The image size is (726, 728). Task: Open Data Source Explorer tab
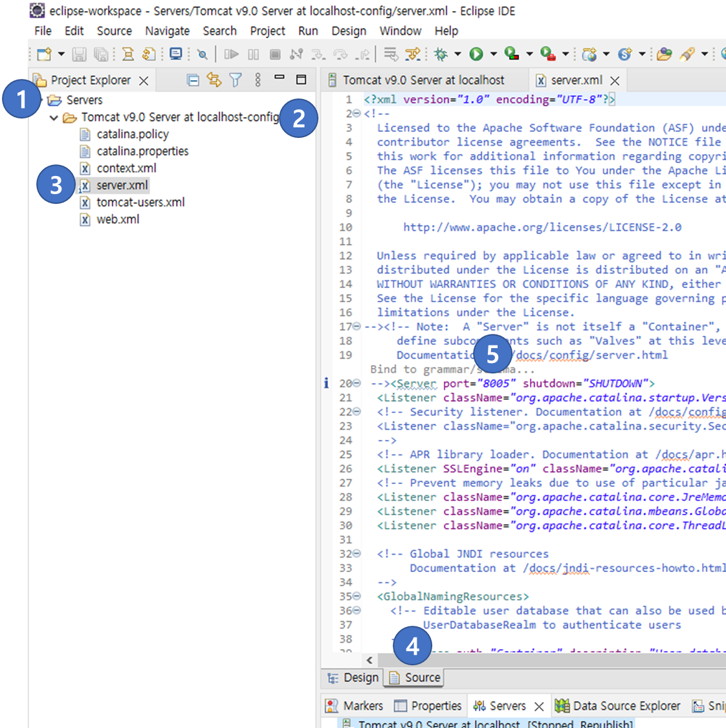point(618,706)
